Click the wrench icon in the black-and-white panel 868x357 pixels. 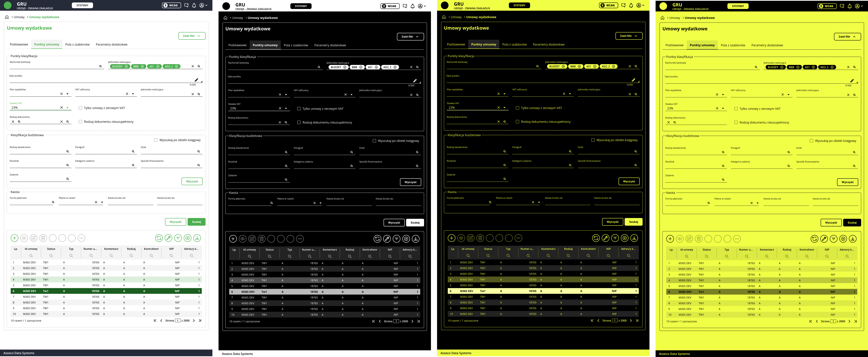pyautogui.click(x=387, y=239)
